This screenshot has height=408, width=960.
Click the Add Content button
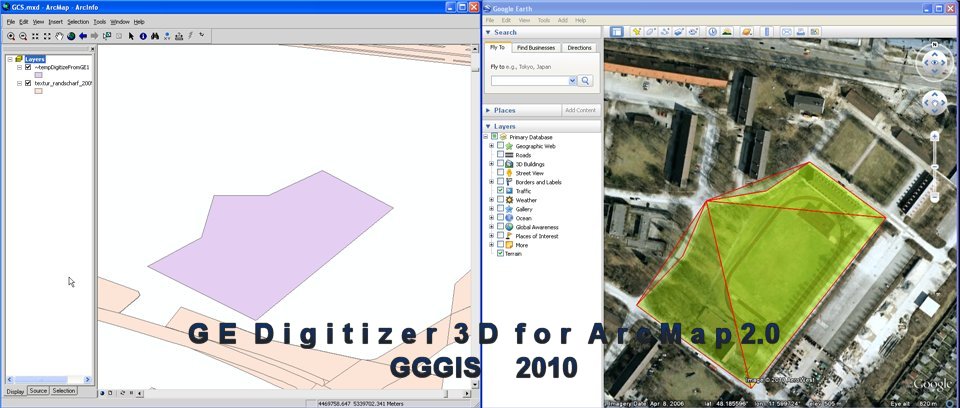pyautogui.click(x=580, y=110)
